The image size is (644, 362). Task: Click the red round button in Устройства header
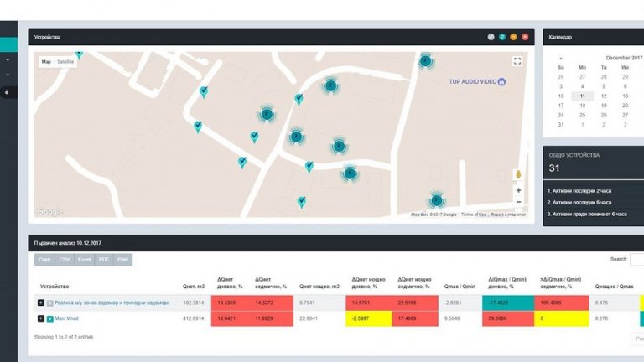pos(525,37)
